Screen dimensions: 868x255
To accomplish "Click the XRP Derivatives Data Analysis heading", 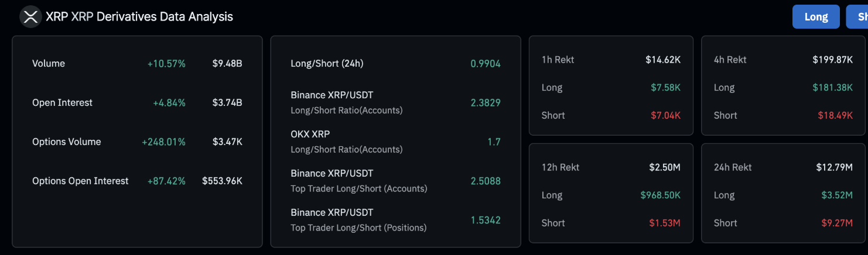I will [x=139, y=16].
